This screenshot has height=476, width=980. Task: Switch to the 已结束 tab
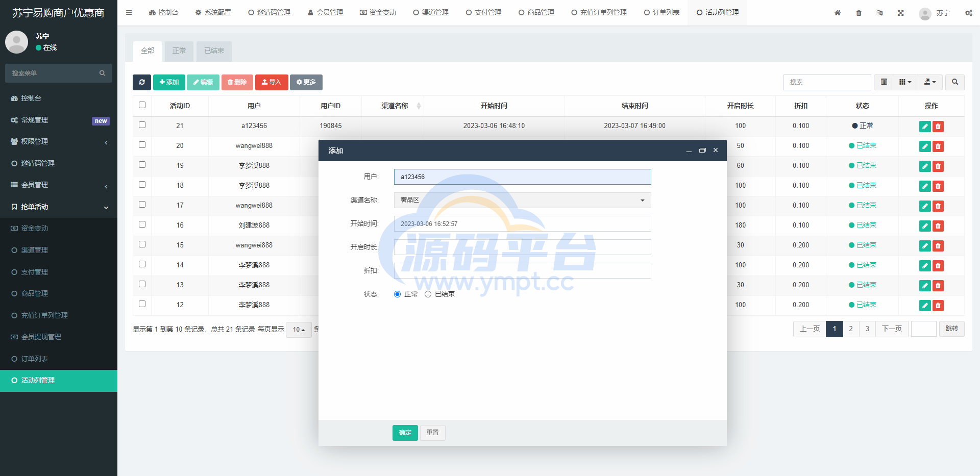pos(214,51)
